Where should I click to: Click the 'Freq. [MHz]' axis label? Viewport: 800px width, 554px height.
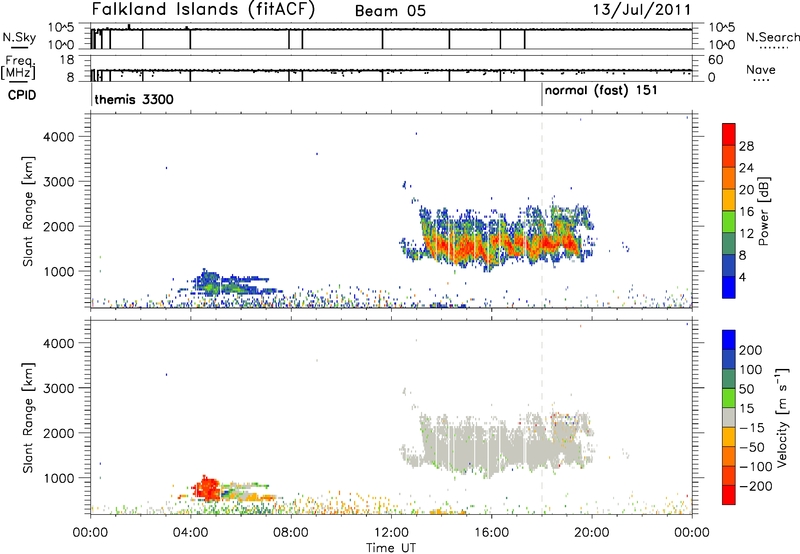[x=19, y=68]
